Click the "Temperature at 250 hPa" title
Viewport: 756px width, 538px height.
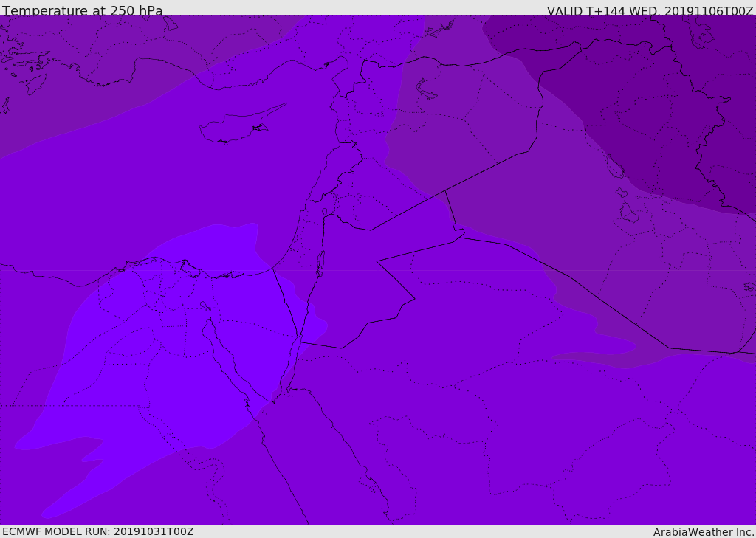point(82,11)
